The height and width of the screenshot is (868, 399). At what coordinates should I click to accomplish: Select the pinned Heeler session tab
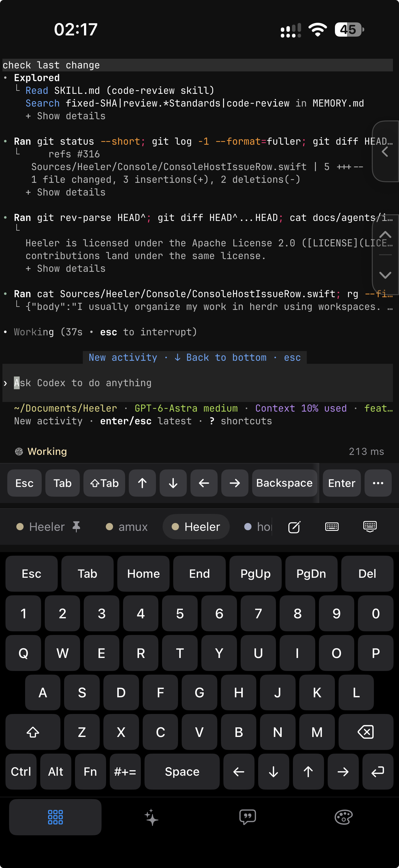[48, 527]
